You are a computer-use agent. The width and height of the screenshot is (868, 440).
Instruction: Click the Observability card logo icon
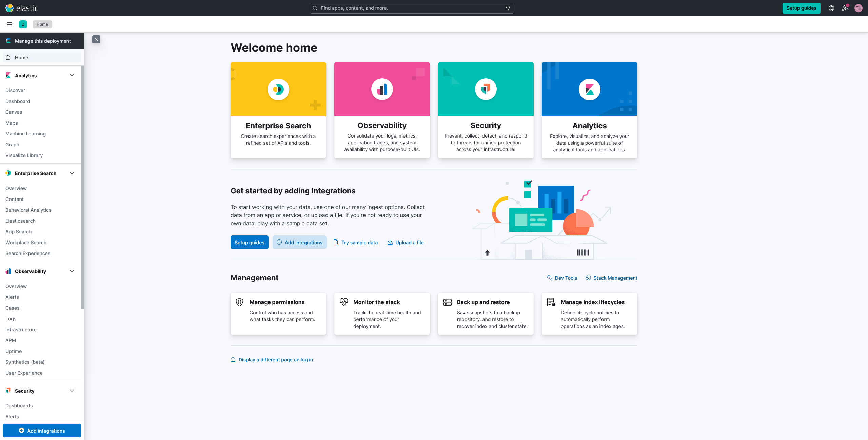click(382, 89)
